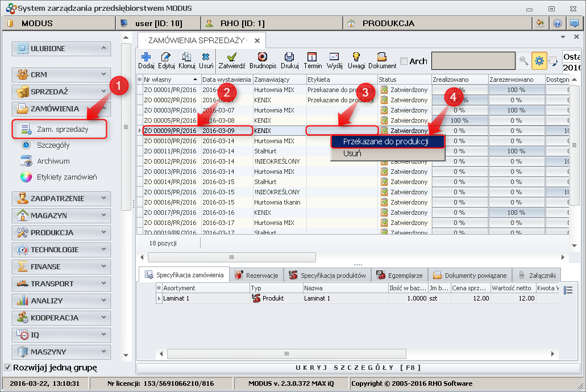
Task: Switch to the Rezerwacje tab
Action: [256, 275]
